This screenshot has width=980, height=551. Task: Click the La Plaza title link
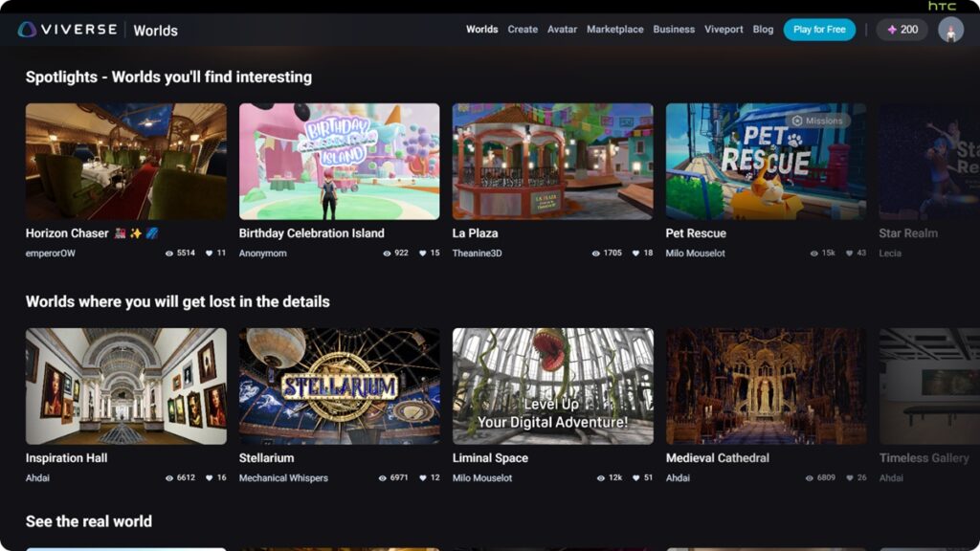click(475, 233)
